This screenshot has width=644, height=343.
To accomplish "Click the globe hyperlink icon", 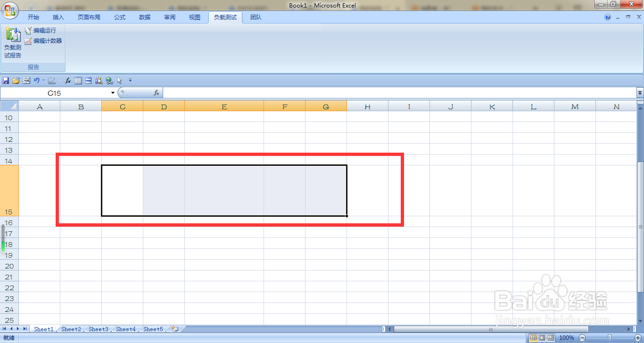I will pyautogui.click(x=109, y=81).
